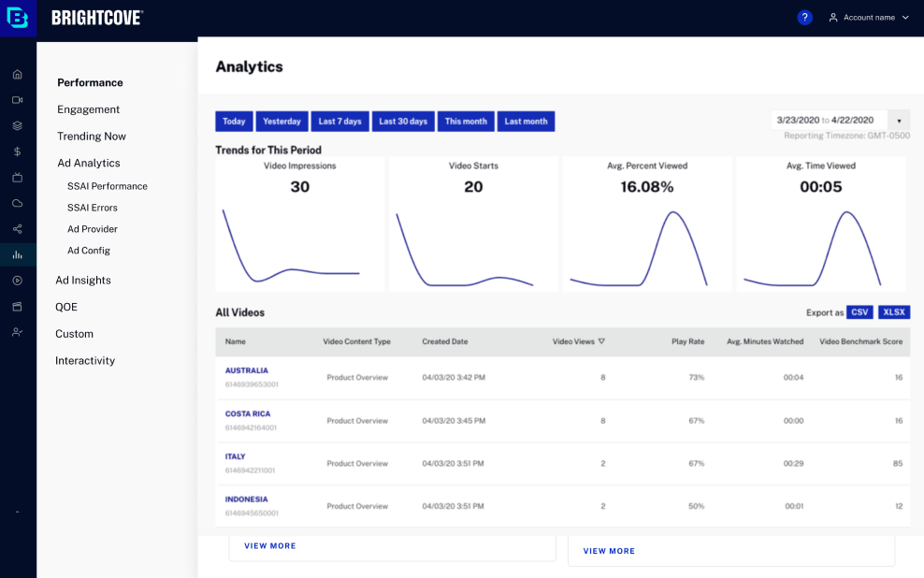
Task: Click the user checkmark Audience icon
Action: 17,332
